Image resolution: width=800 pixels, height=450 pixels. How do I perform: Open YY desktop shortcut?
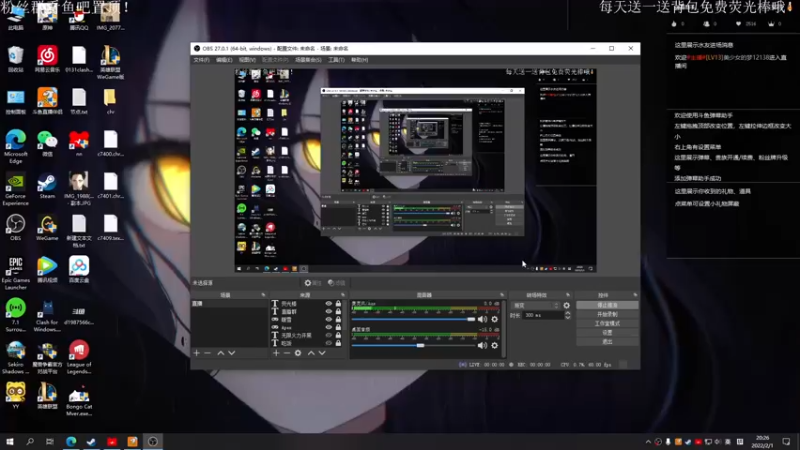pos(15,396)
